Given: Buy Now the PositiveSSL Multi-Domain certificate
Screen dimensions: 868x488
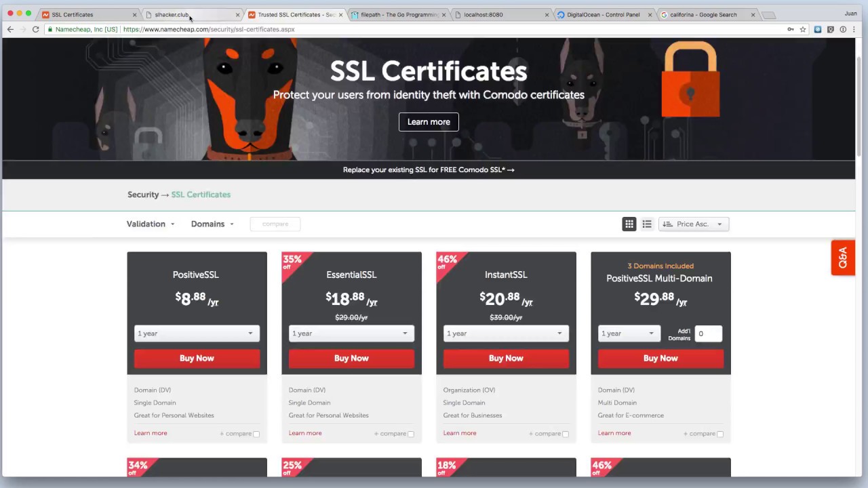Looking at the screenshot, I should 660,359.
